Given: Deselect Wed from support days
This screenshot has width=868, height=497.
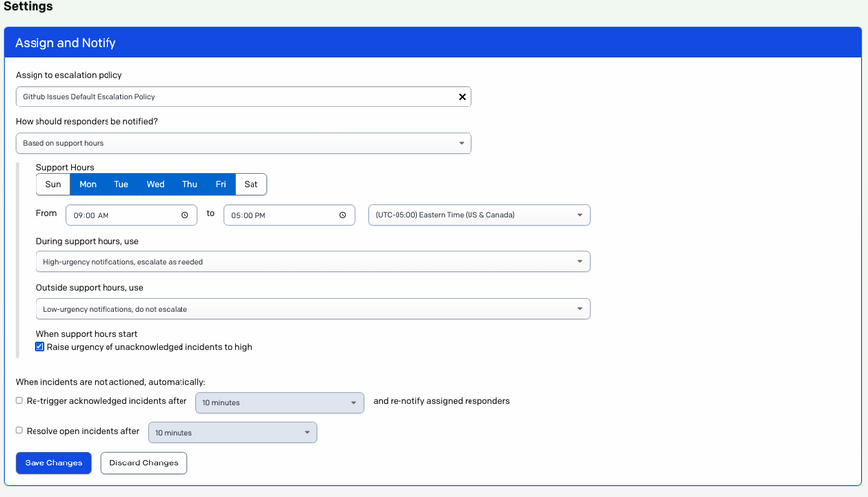Looking at the screenshot, I should pos(155,184).
